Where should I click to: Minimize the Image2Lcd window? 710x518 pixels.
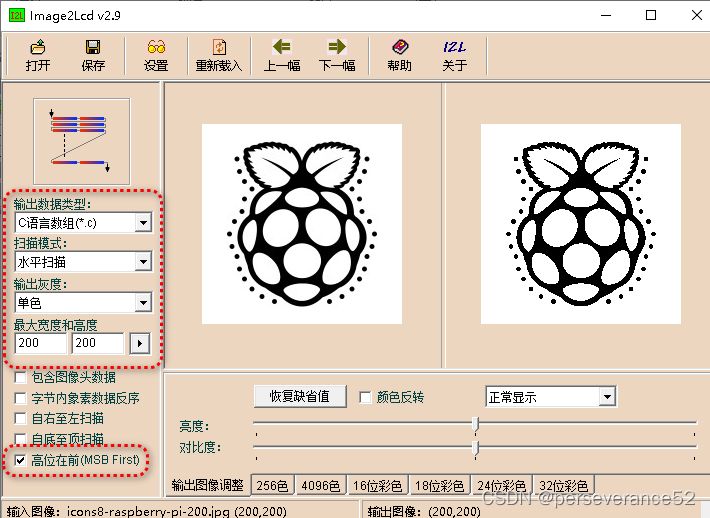point(606,15)
